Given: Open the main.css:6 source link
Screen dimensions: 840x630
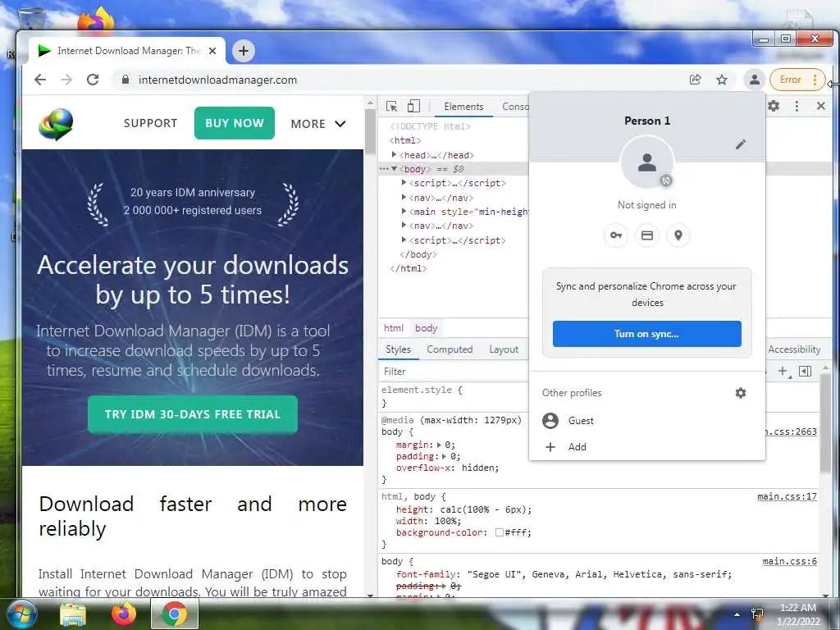Looking at the screenshot, I should 790,561.
